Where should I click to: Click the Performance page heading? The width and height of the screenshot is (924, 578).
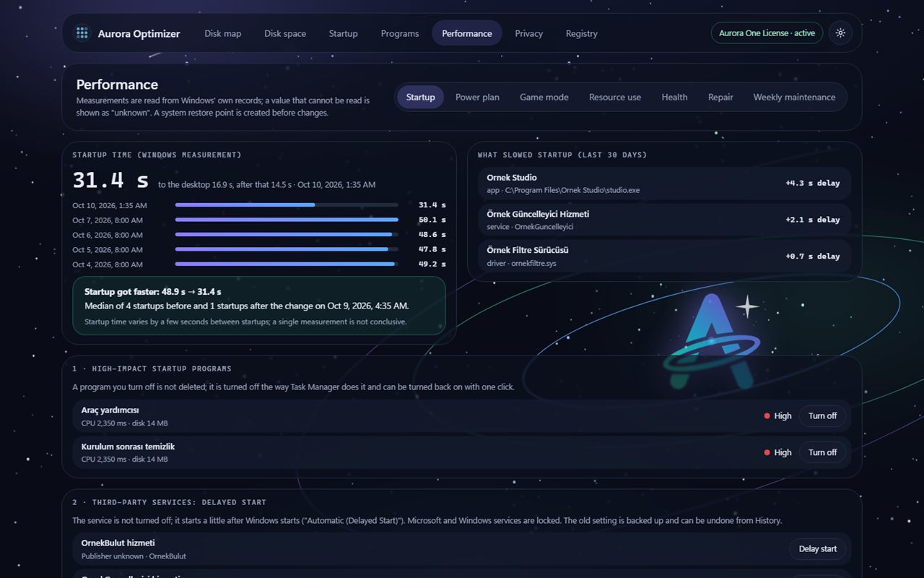click(x=117, y=85)
